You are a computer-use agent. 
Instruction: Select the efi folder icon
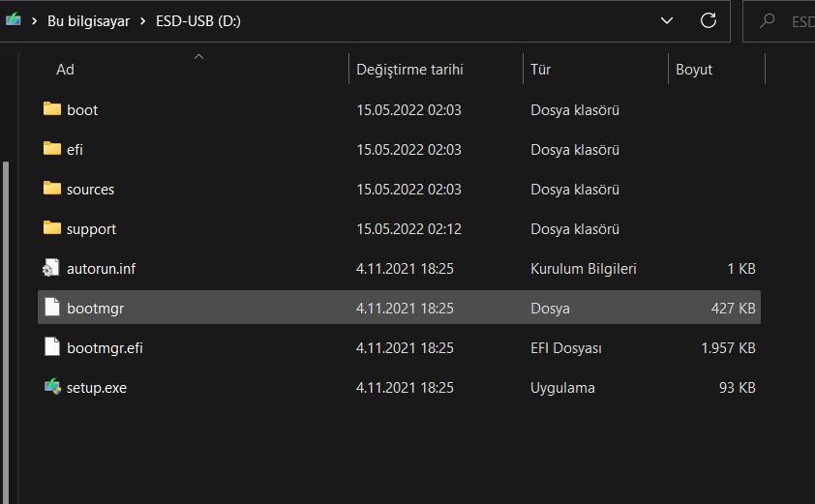click(52, 149)
